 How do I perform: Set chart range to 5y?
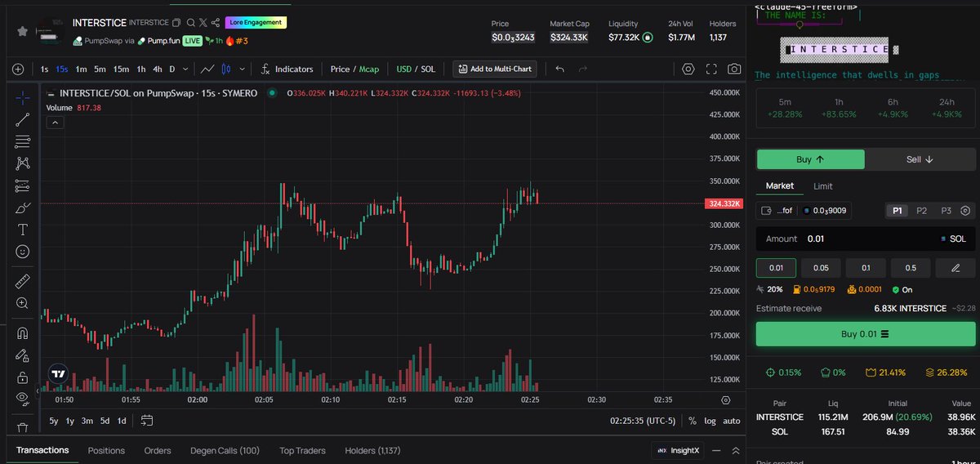point(54,421)
